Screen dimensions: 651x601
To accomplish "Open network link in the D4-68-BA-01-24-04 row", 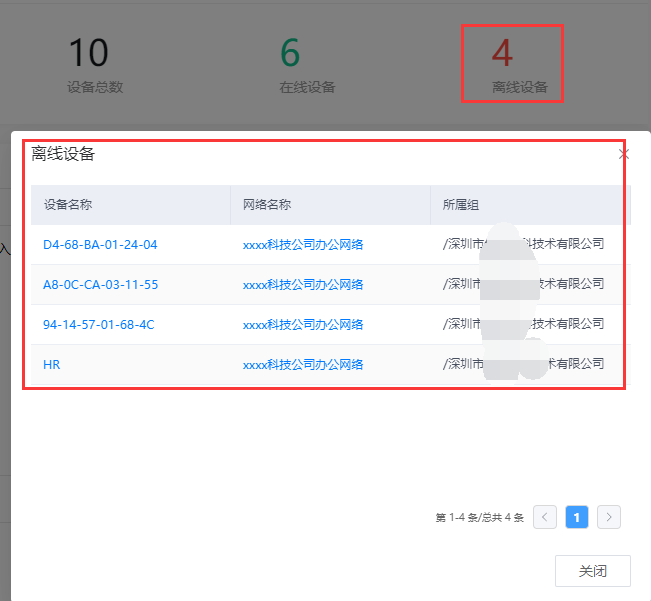I will point(302,244).
